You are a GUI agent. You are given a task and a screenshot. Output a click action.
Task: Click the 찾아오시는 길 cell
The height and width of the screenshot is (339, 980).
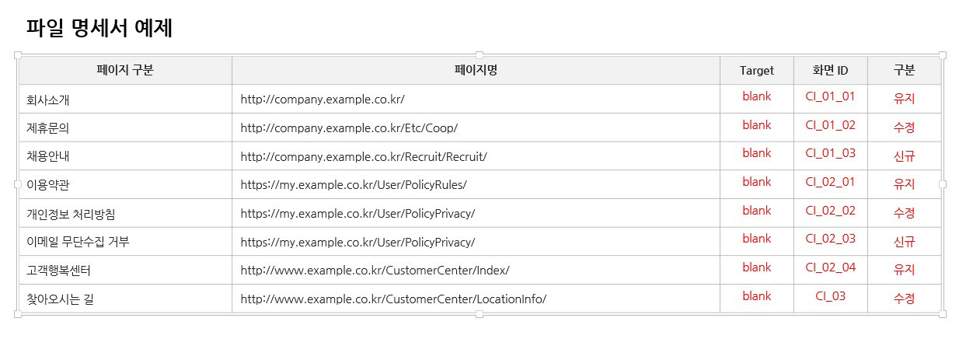[x=125, y=299]
